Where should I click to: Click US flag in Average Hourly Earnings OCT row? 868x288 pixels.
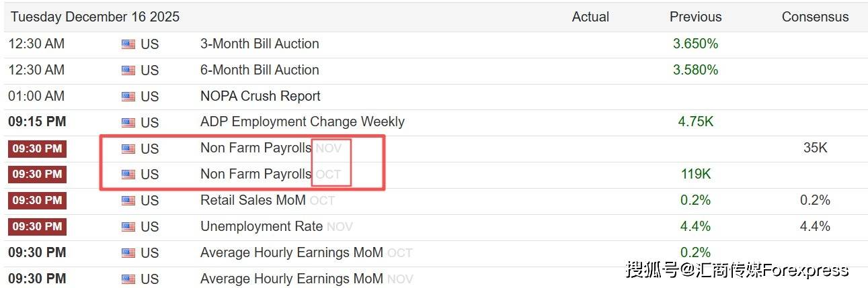click(128, 253)
